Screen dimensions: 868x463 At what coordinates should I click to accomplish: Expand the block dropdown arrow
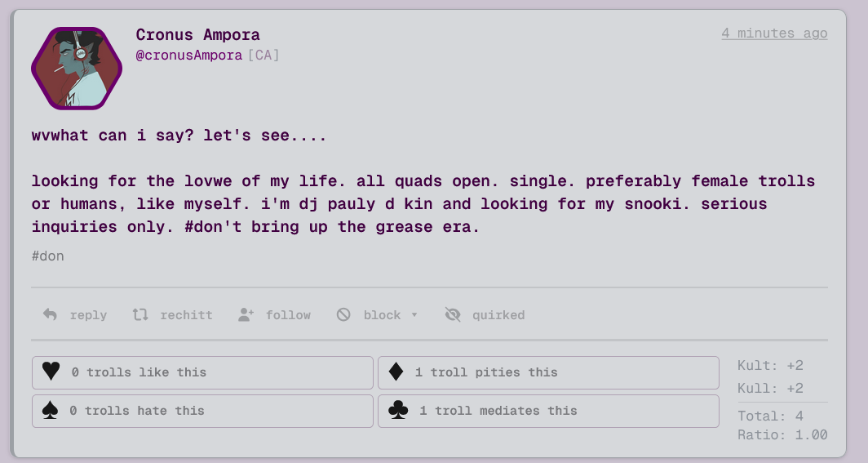(414, 315)
